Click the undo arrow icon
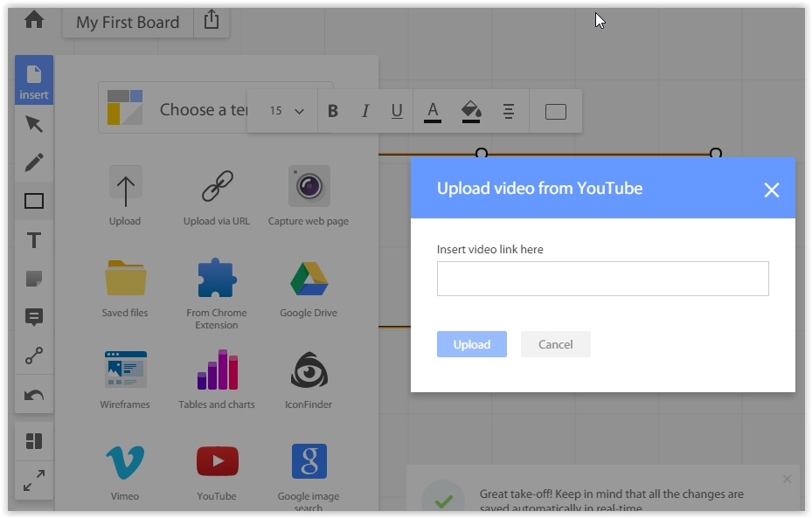The width and height of the screenshot is (812, 518). click(34, 395)
